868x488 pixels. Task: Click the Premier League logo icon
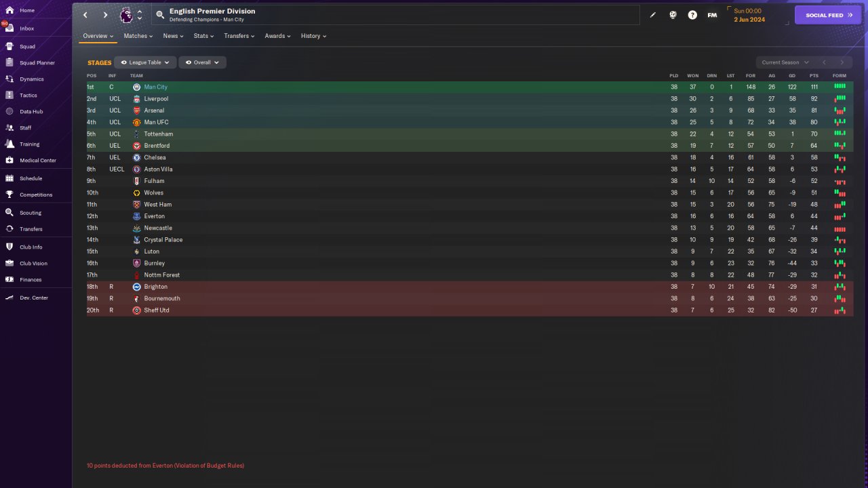pyautogui.click(x=126, y=15)
